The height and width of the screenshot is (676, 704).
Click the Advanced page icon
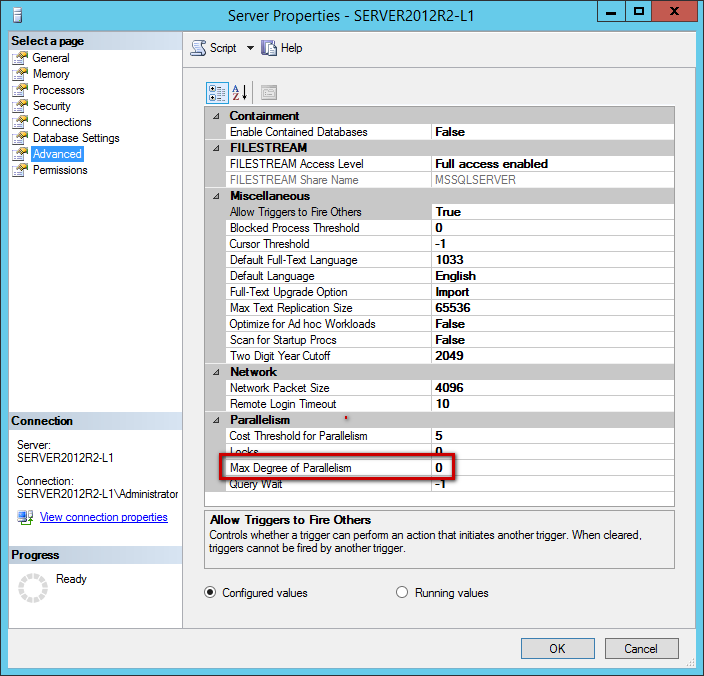point(20,154)
